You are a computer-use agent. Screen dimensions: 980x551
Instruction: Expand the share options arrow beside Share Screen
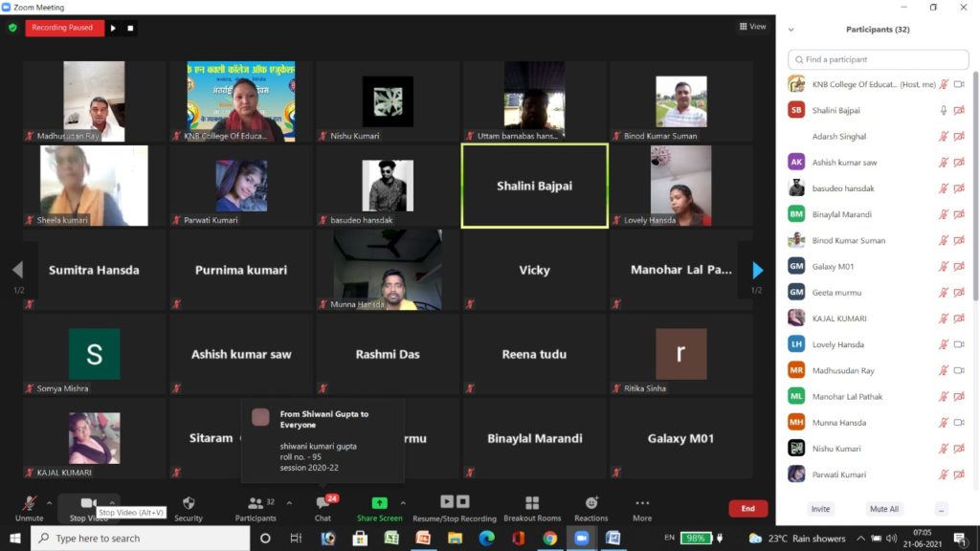coord(403,502)
